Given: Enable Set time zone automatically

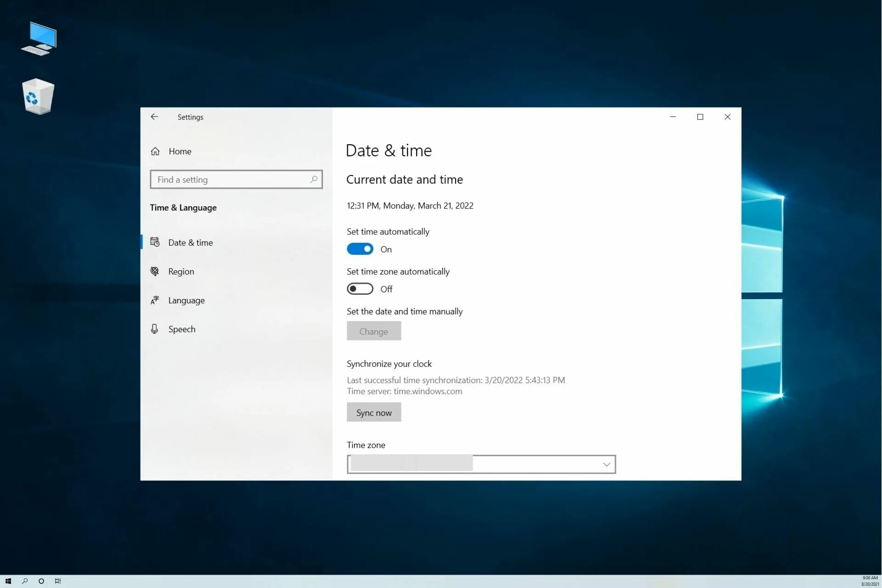Looking at the screenshot, I should coord(360,289).
